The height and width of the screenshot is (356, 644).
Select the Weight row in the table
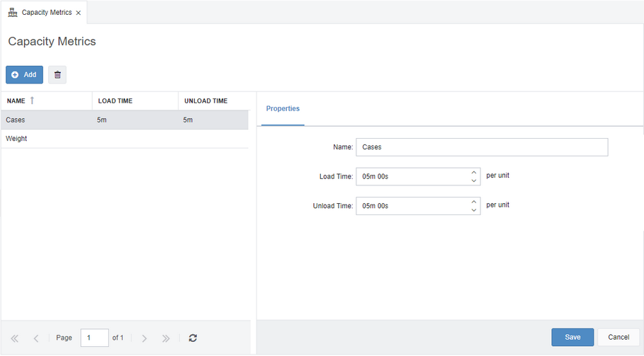click(125, 139)
